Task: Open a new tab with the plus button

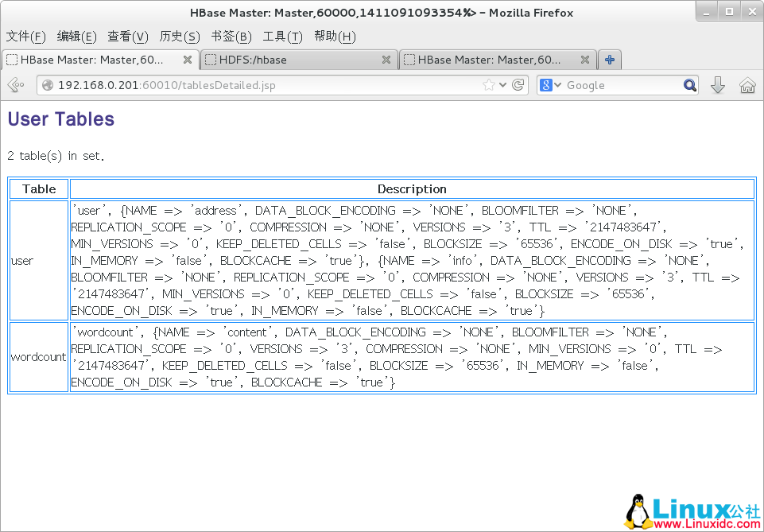Action: coord(609,59)
